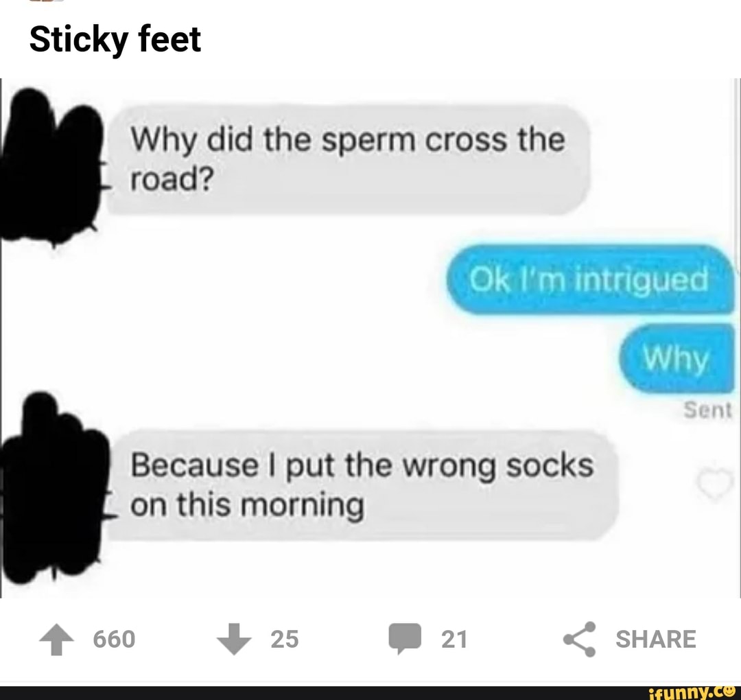This screenshot has width=741, height=700.
Task: Open the "Sticky feet" post title
Action: (x=115, y=39)
